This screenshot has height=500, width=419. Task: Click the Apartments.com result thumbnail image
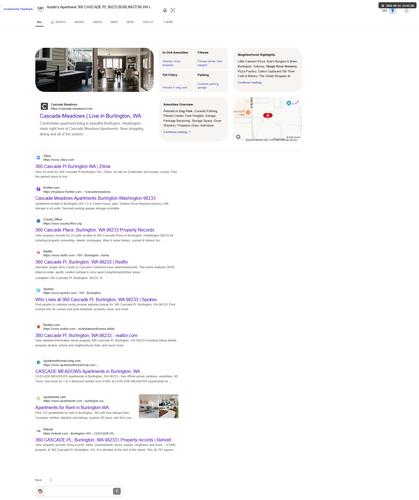159,406
